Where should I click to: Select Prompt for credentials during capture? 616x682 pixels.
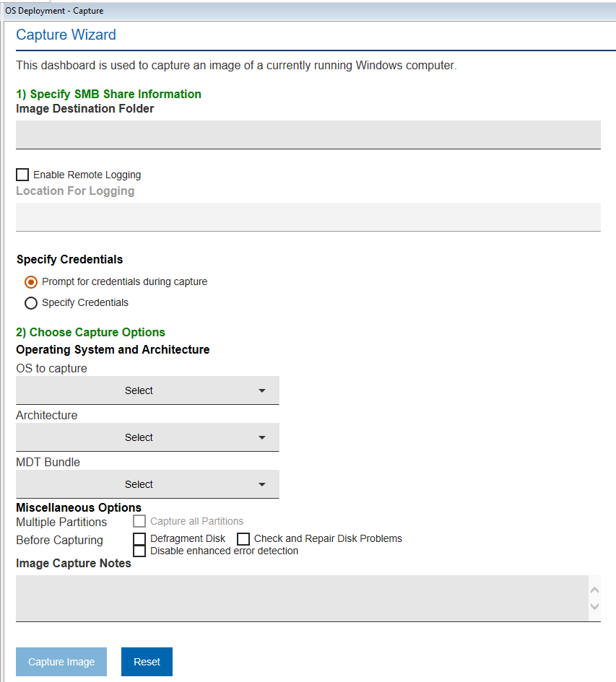coord(31,282)
